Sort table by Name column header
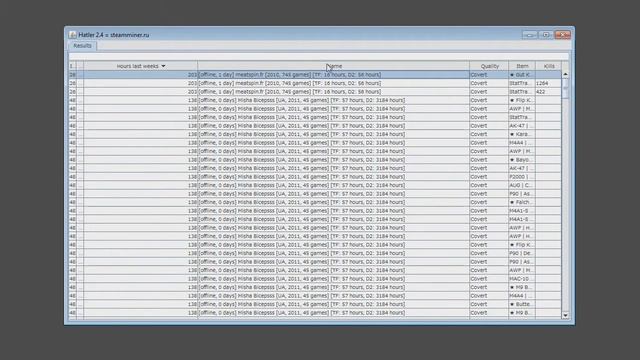 (x=333, y=66)
